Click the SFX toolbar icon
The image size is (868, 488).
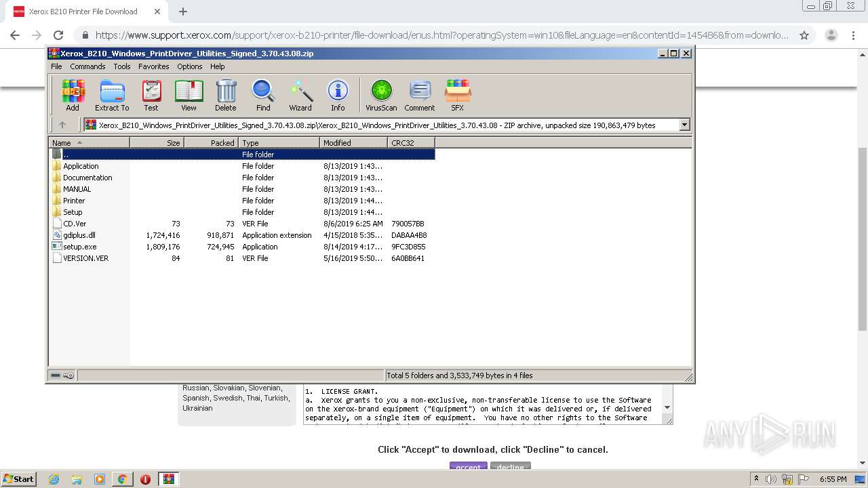(x=458, y=95)
